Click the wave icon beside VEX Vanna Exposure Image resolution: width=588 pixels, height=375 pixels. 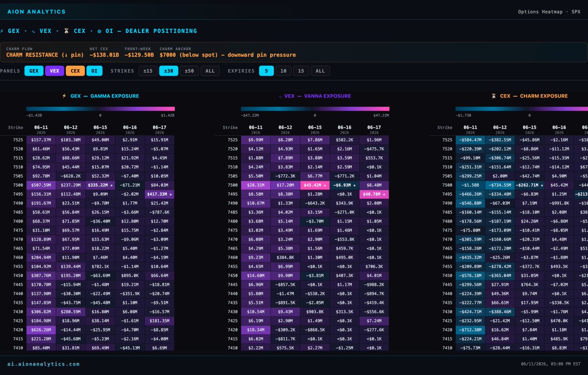point(280,96)
